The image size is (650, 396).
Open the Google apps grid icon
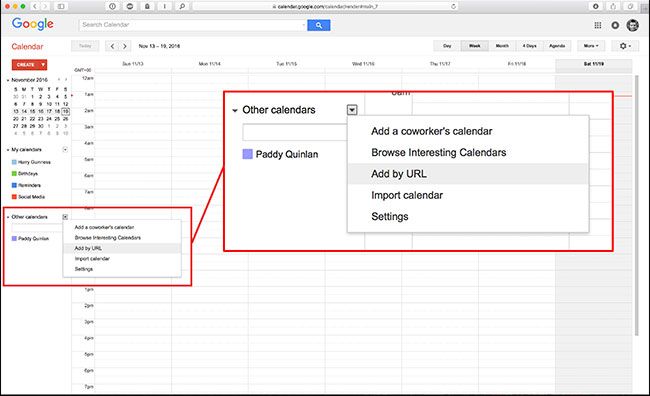tap(598, 25)
